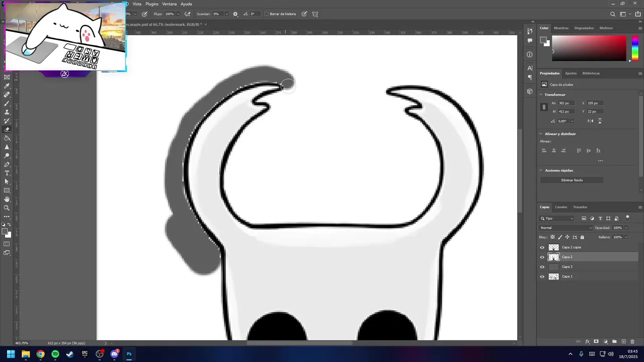Hide the Capa 3 layer
The image size is (644, 362).
pos(542,267)
